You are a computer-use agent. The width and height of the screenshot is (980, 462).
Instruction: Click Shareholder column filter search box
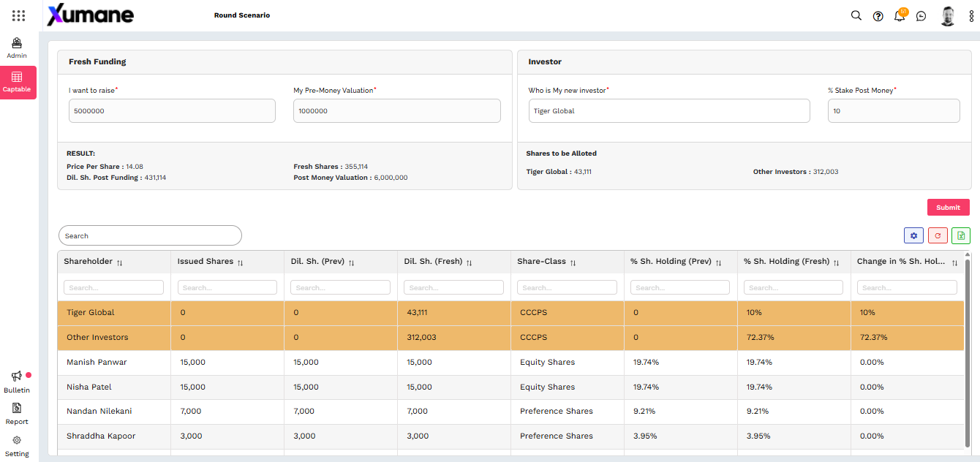tap(113, 287)
